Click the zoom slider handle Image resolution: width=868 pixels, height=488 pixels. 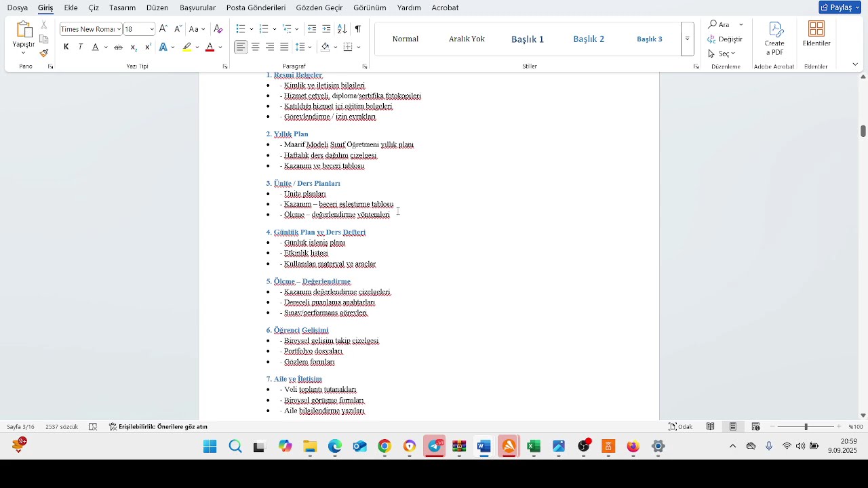(806, 427)
